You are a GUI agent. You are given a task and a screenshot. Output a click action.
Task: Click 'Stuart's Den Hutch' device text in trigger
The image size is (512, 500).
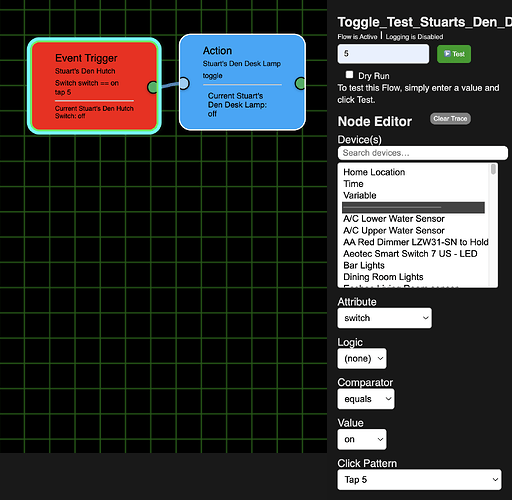(85, 71)
